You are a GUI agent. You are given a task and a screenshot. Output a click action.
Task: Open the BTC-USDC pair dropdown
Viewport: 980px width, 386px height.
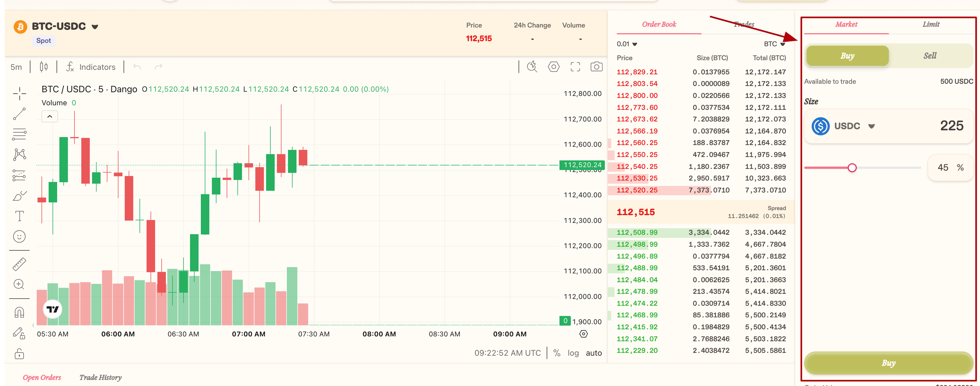pyautogui.click(x=95, y=27)
